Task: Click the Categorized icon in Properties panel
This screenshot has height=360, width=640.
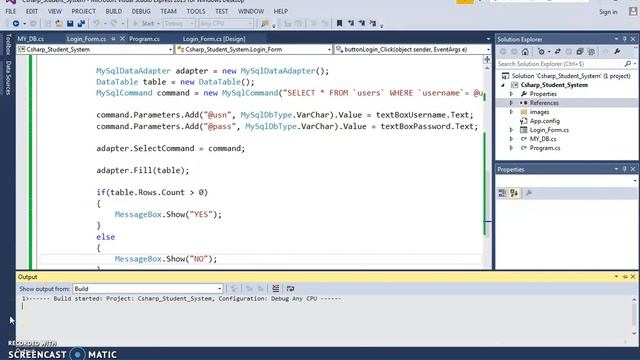Action: (x=502, y=193)
